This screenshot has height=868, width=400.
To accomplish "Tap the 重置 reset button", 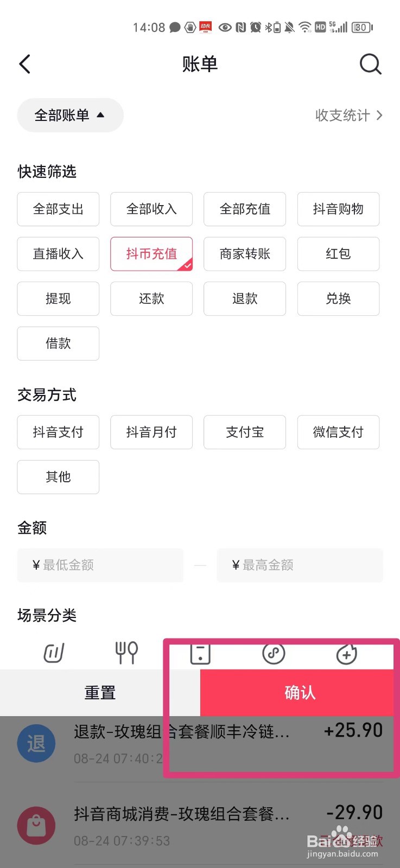I will 100,693.
